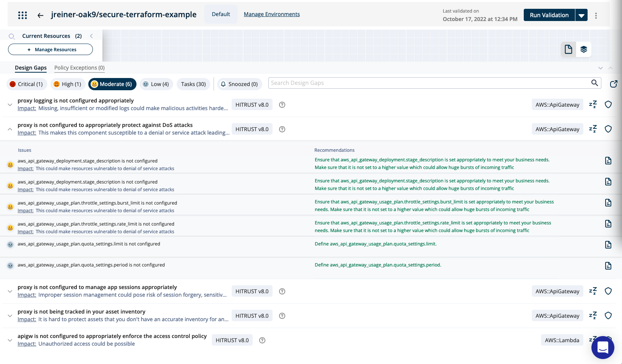Click shield icon for asset inventory gap
Image resolution: width=622 pixels, height=364 pixels.
[608, 315]
